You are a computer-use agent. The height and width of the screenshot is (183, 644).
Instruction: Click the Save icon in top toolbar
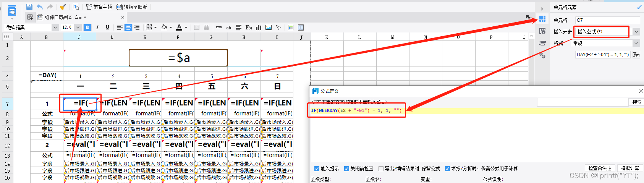point(29,7)
